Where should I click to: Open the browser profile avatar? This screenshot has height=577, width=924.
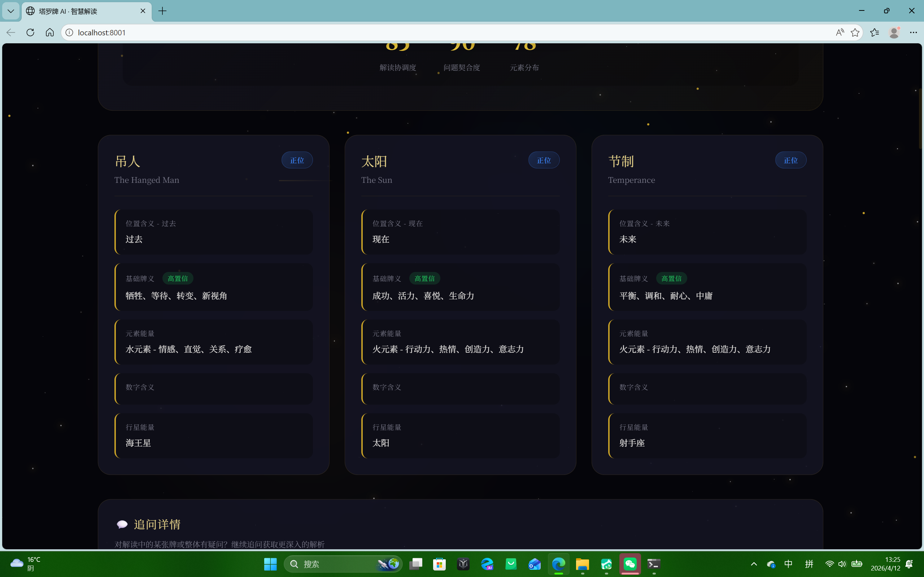pos(894,32)
